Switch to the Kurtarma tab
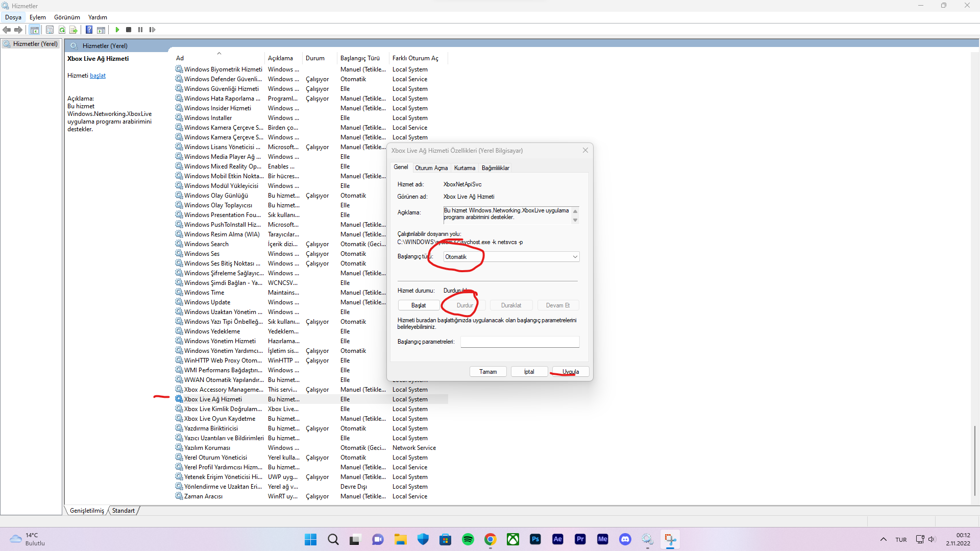 [x=464, y=168]
